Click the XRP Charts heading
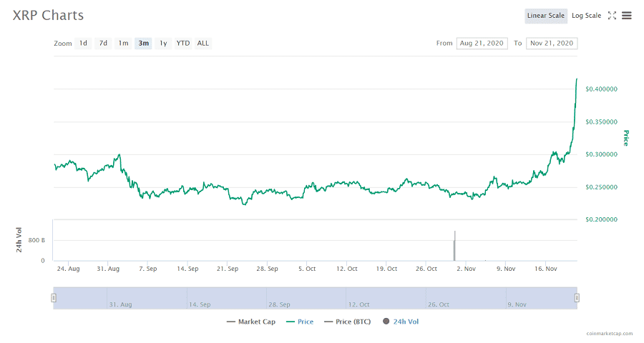The width and height of the screenshot is (644, 343). [x=48, y=15]
